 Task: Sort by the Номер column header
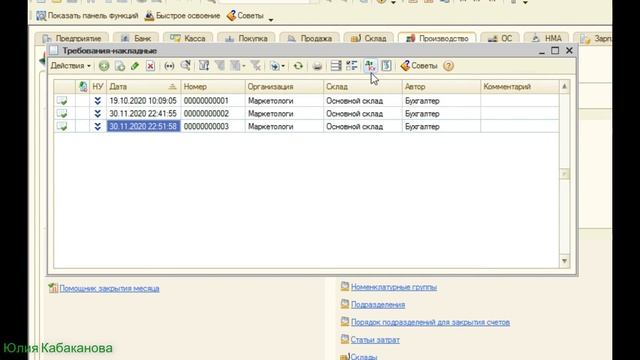click(x=213, y=87)
